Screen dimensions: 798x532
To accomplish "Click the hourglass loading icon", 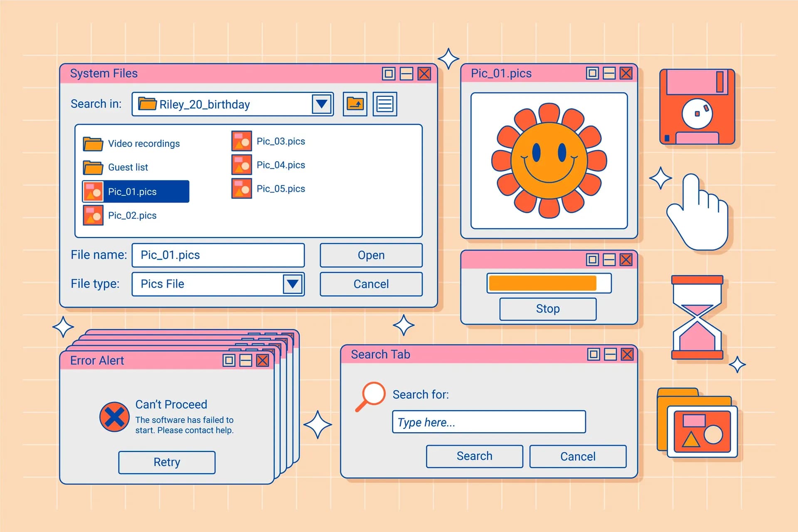I will 697,317.
